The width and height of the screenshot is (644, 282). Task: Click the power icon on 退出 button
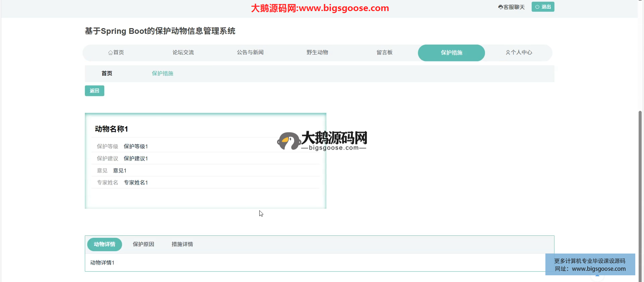tap(537, 7)
